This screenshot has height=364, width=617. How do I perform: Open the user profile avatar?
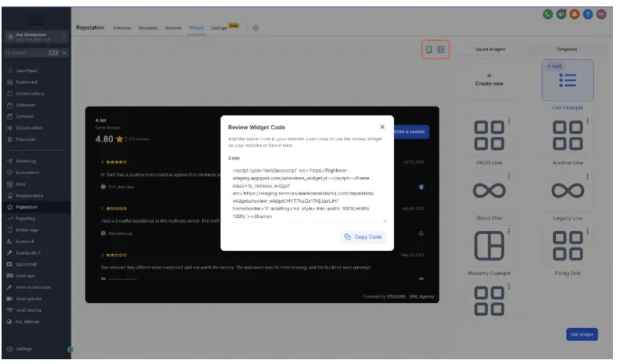click(x=601, y=14)
